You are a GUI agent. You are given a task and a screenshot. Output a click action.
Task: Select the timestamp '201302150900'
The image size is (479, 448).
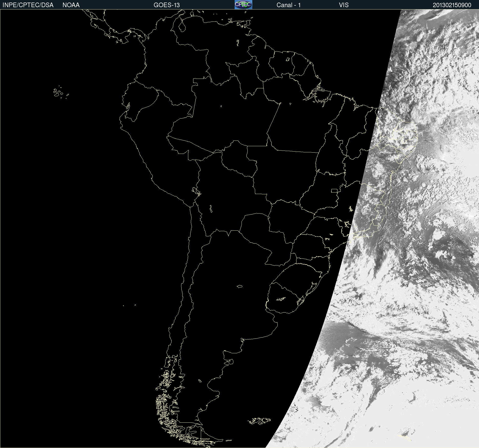coord(452,5)
